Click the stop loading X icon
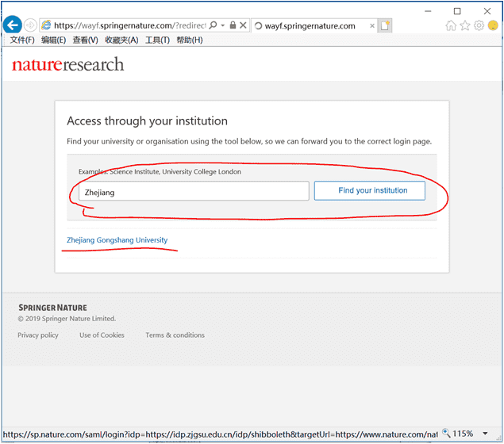Image resolution: width=504 pixels, height=444 pixels. 243,25
